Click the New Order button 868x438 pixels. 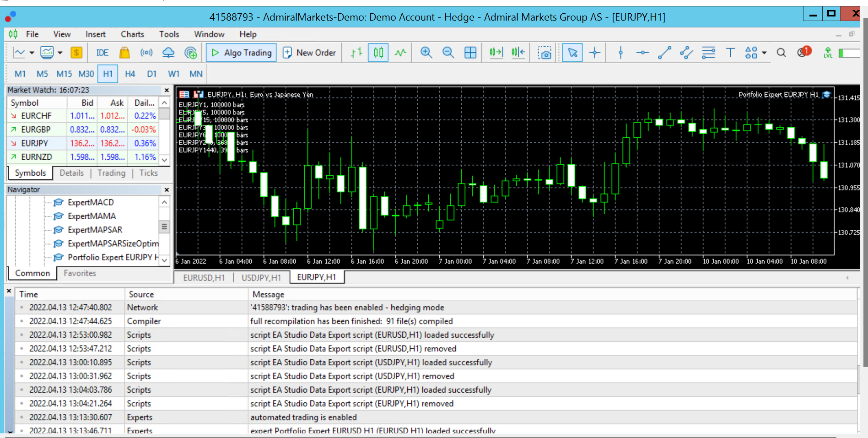[309, 53]
